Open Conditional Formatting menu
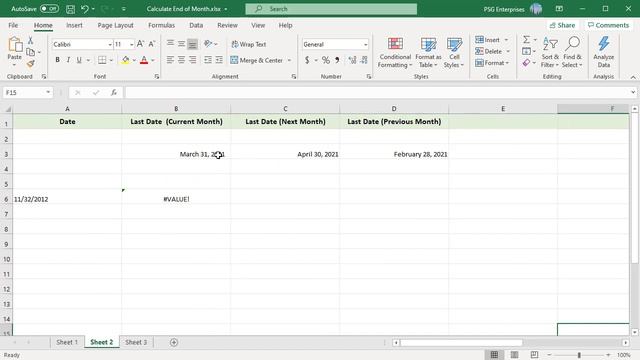 [395, 52]
